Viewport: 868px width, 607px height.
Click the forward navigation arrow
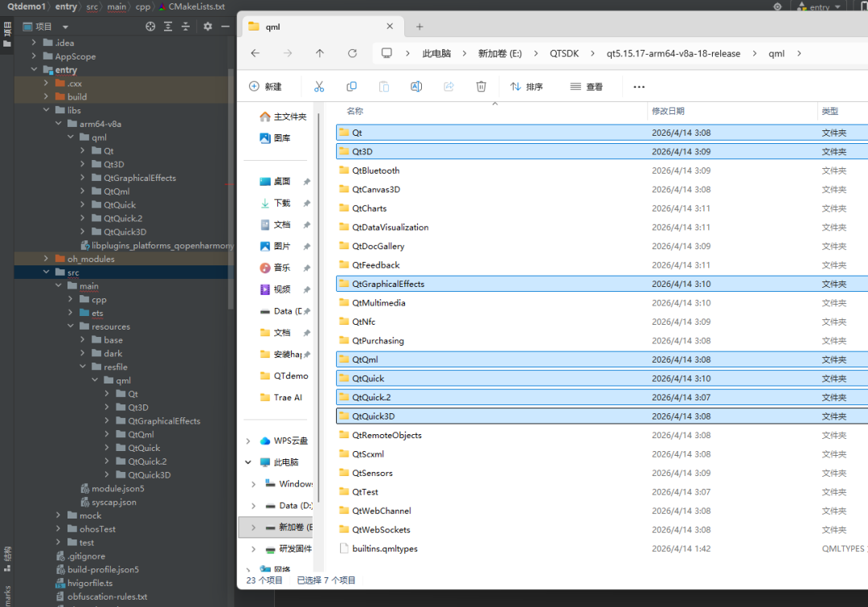pyautogui.click(x=288, y=53)
